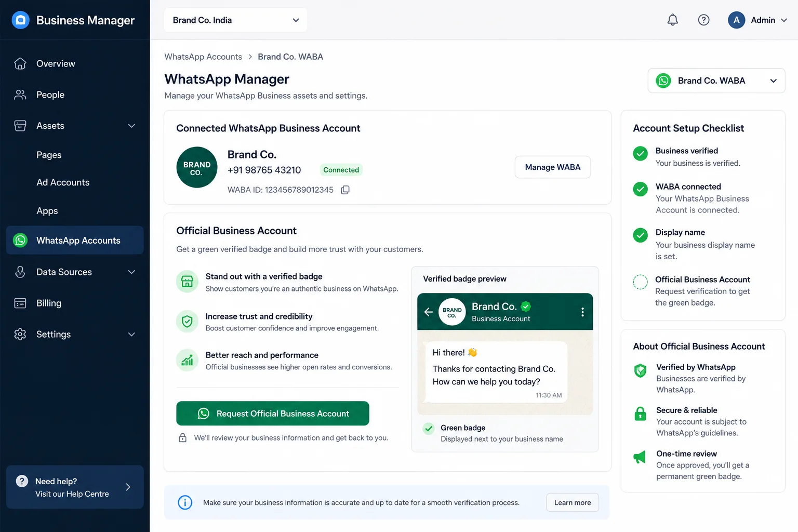Click the Learn more button
Image resolution: width=798 pixels, height=532 pixels.
[573, 502]
